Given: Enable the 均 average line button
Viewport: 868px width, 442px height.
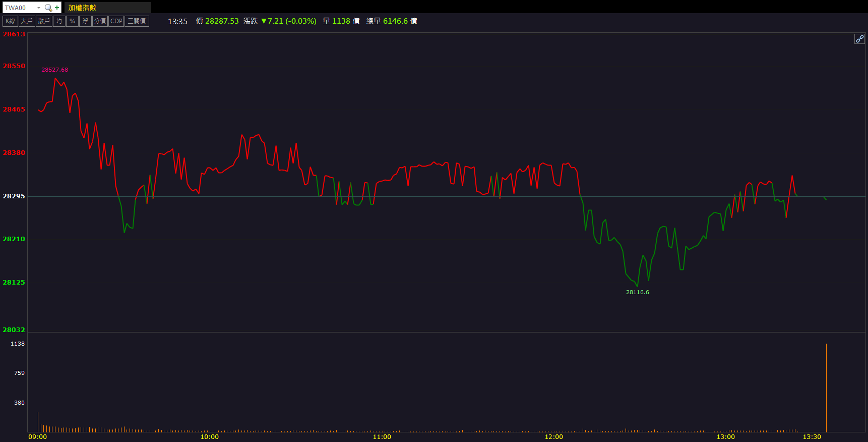Looking at the screenshot, I should (59, 21).
